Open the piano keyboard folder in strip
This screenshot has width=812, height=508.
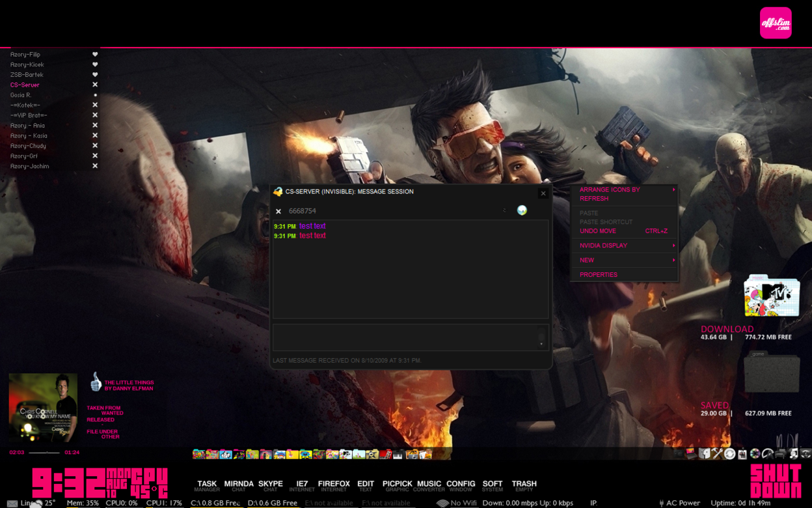(x=398, y=455)
